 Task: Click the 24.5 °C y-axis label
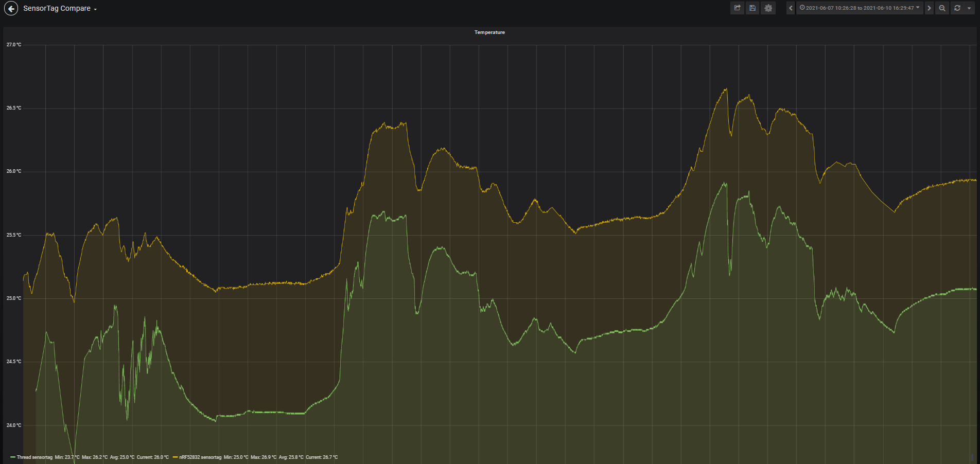tap(14, 362)
